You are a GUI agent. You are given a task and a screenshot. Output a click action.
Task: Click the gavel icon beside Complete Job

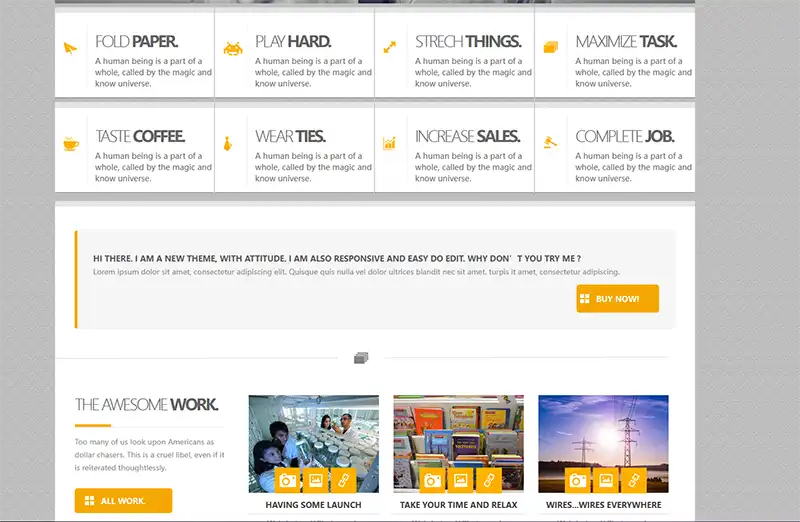[x=550, y=143]
